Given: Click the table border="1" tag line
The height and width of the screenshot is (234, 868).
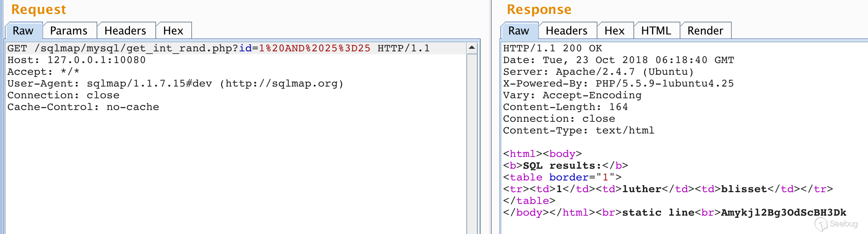Looking at the screenshot, I should pyautogui.click(x=562, y=178).
